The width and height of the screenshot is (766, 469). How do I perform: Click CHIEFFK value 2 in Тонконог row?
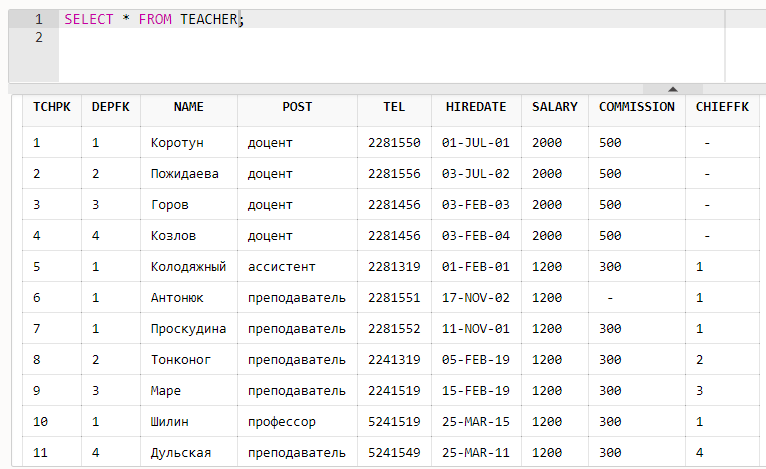700,360
